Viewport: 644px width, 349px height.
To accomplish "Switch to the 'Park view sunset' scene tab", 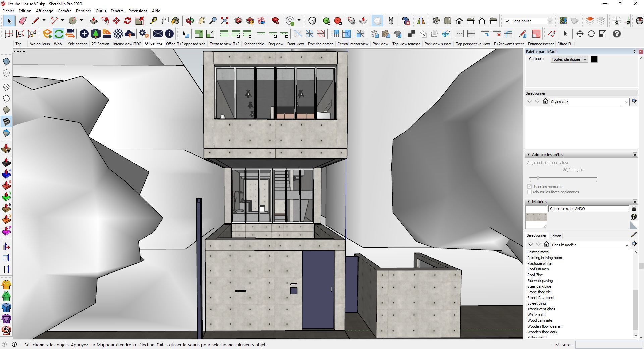I will (438, 44).
